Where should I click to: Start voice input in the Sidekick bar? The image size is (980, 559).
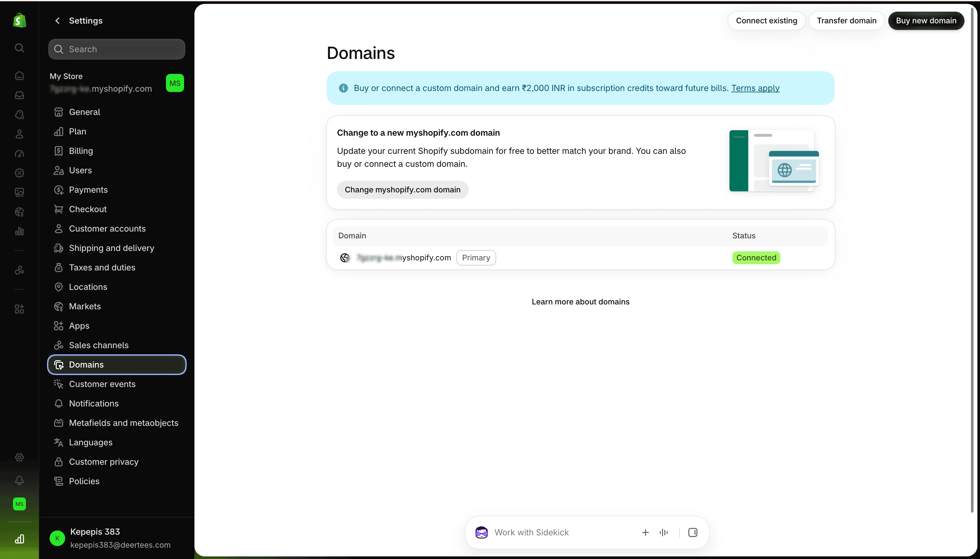coord(663,532)
